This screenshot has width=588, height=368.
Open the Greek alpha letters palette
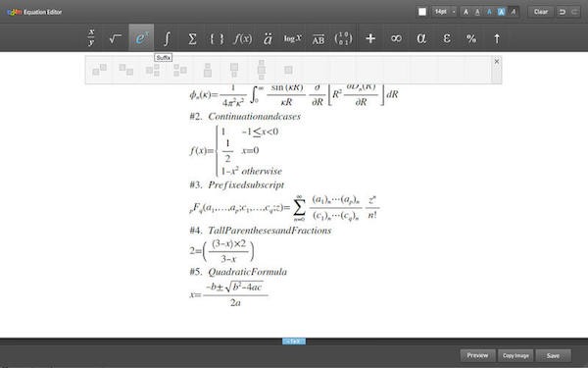click(x=421, y=38)
